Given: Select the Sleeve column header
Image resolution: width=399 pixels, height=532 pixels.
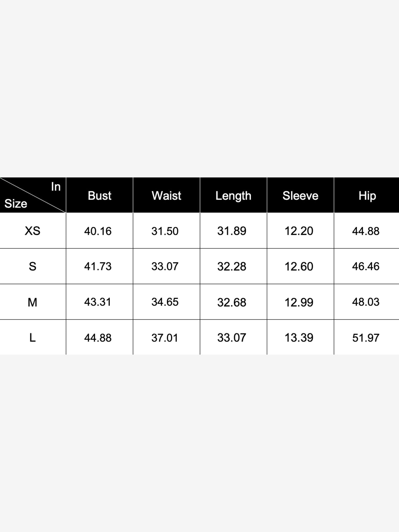Looking at the screenshot, I should pyautogui.click(x=300, y=195).
